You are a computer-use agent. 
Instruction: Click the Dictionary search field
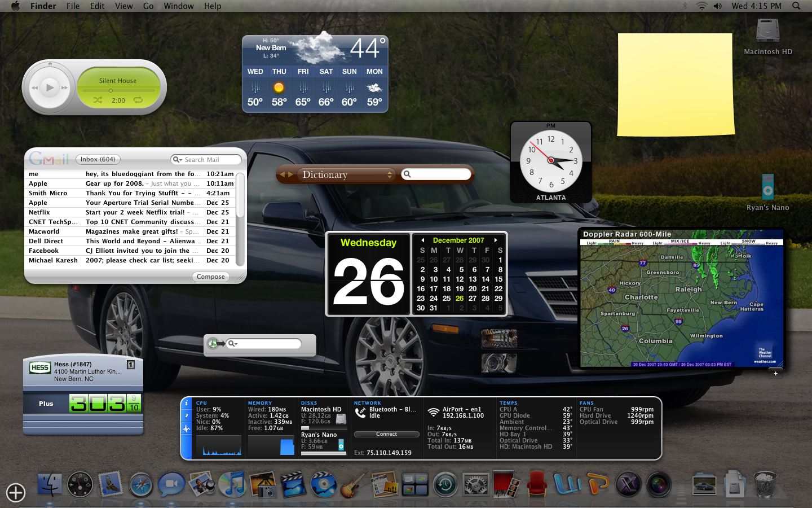pyautogui.click(x=436, y=174)
